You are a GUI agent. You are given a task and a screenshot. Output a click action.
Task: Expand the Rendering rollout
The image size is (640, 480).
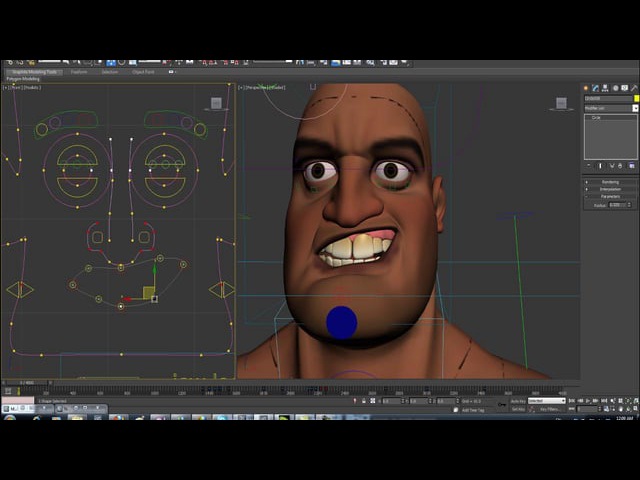(610, 182)
